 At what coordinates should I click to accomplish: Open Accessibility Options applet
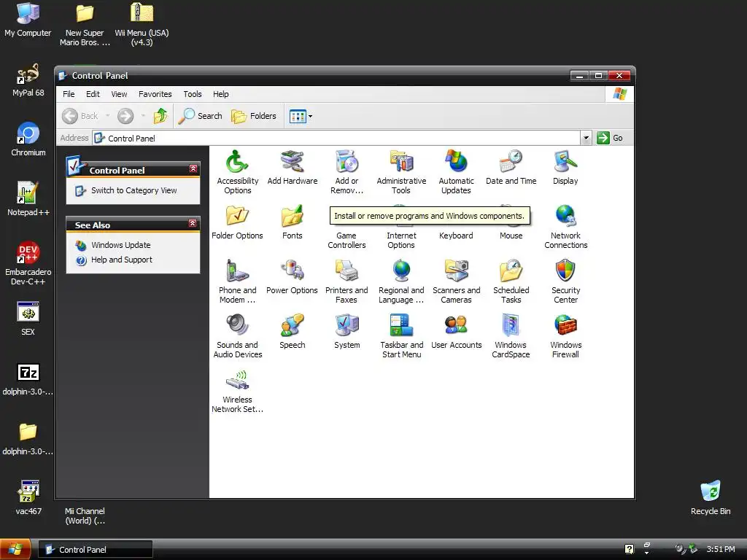[x=237, y=162]
